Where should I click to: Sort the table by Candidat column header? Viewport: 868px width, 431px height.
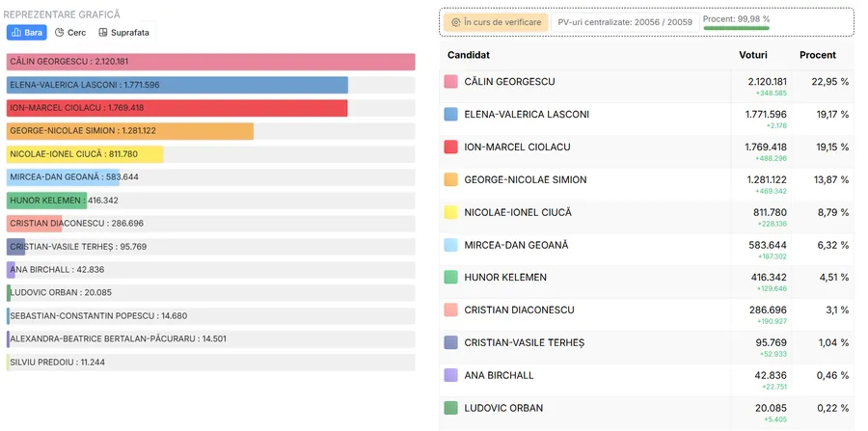click(469, 55)
